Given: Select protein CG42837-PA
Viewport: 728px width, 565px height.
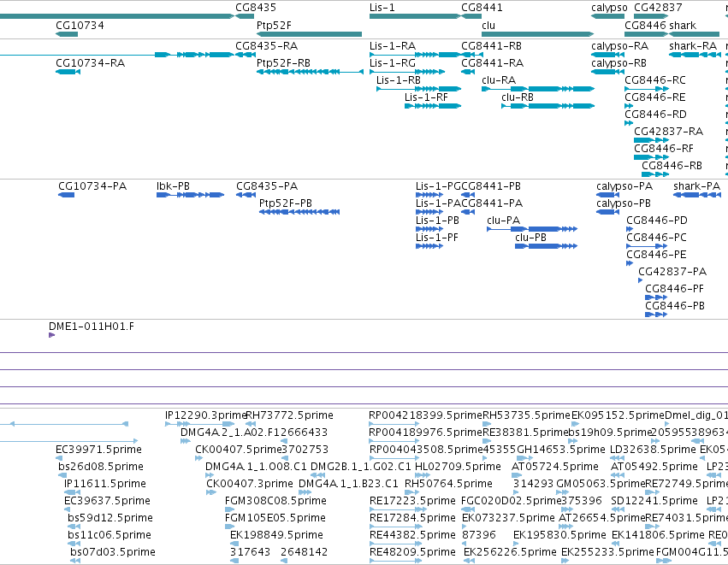Looking at the screenshot, I should 672,272.
